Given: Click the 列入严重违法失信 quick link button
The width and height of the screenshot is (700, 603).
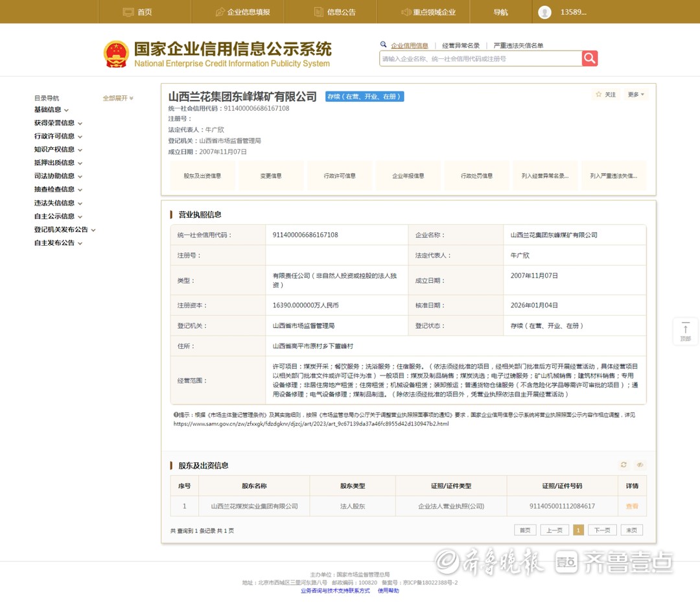Looking at the screenshot, I should click(614, 176).
